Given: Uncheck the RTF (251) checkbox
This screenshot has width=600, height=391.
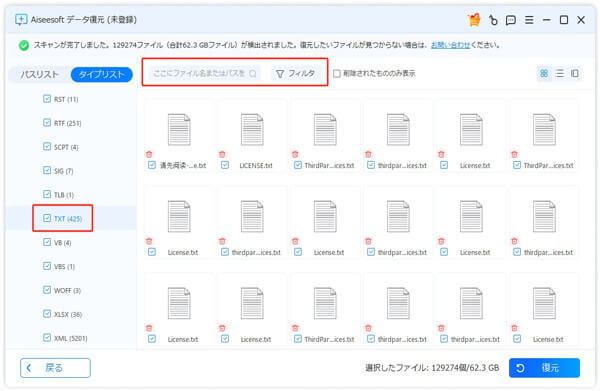Looking at the screenshot, I should (x=47, y=123).
